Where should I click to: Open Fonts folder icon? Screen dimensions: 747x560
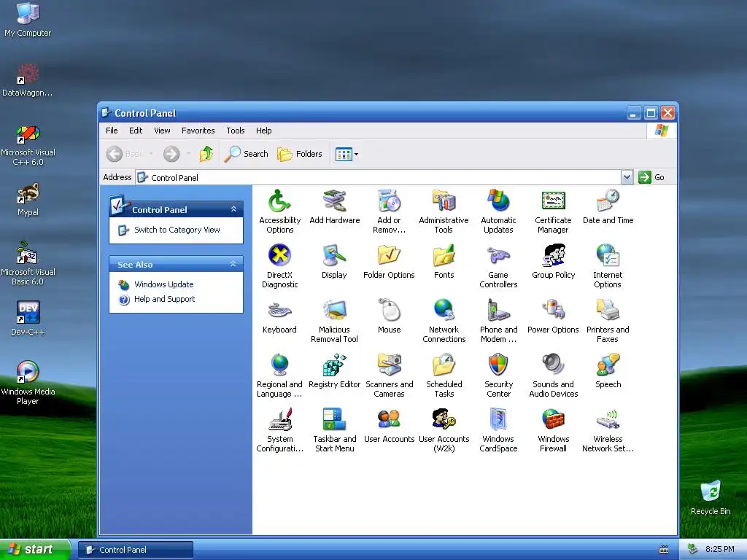point(444,255)
